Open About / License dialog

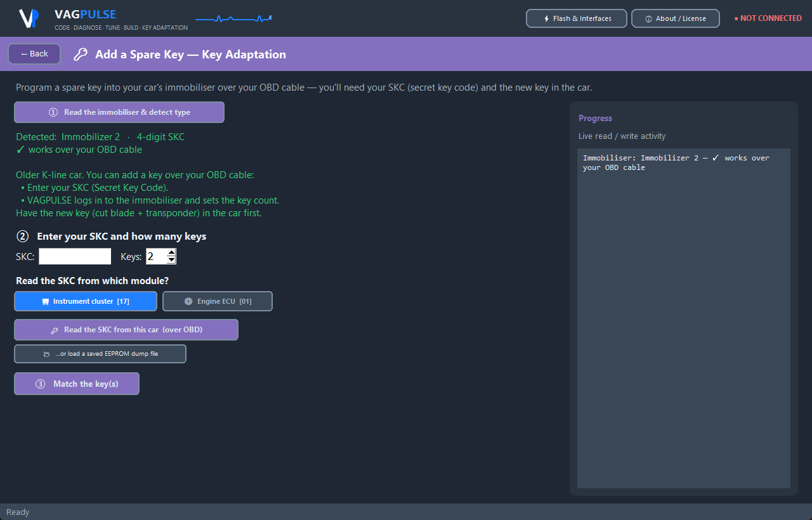click(676, 18)
